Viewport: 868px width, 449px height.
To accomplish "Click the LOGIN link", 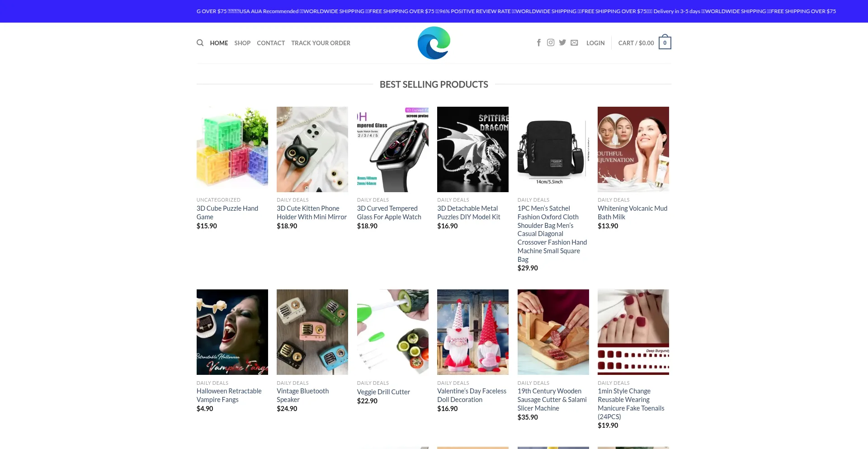I will pos(595,43).
